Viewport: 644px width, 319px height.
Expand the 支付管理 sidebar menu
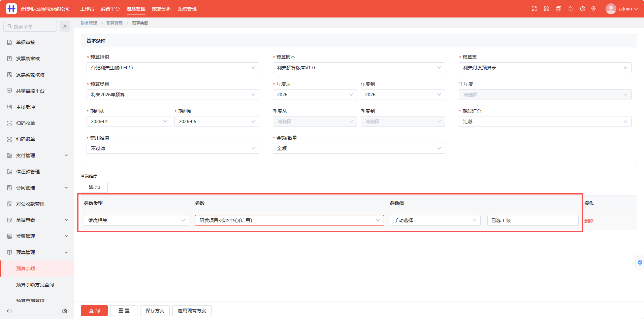pyautogui.click(x=37, y=155)
